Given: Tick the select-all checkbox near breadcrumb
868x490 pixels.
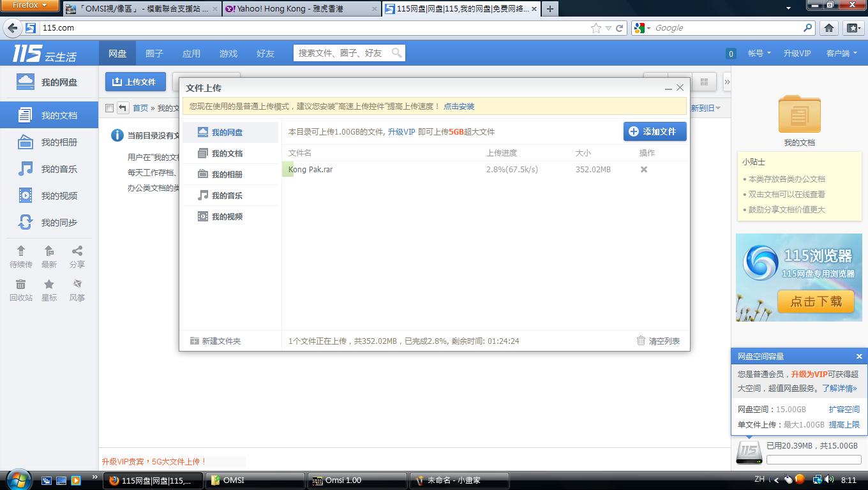Looking at the screenshot, I should 109,108.
